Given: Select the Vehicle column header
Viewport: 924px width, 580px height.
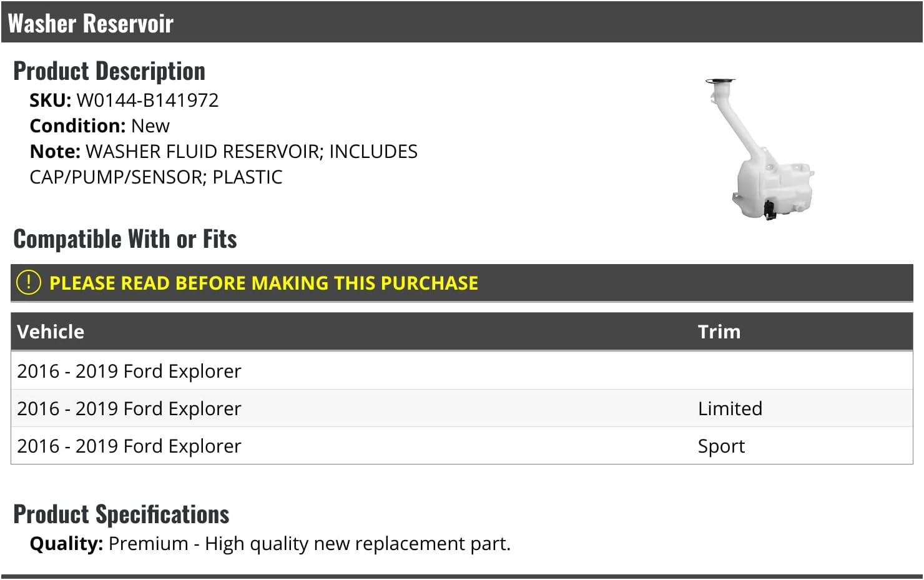Looking at the screenshot, I should 51,332.
